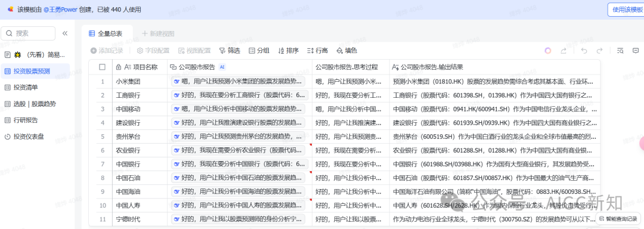Click the undo arrow icon
644x229 pixels.
pyautogui.click(x=584, y=51)
